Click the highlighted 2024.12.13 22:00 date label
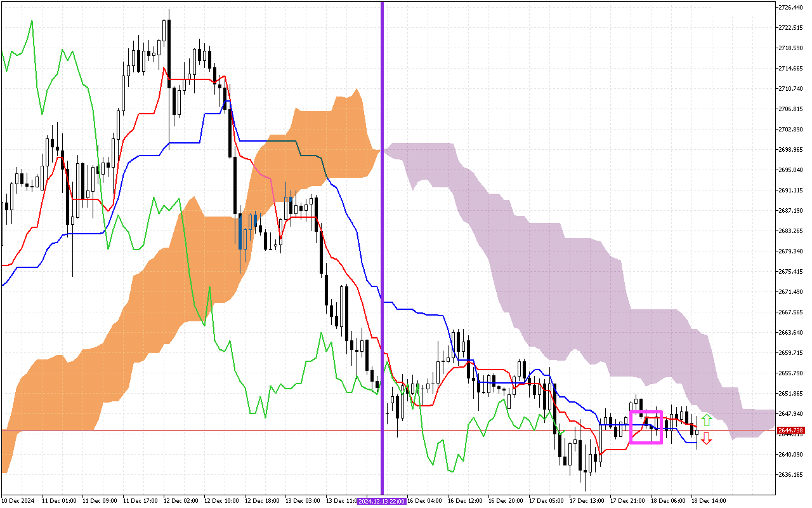Screen dimensions: 812x508 (381, 501)
